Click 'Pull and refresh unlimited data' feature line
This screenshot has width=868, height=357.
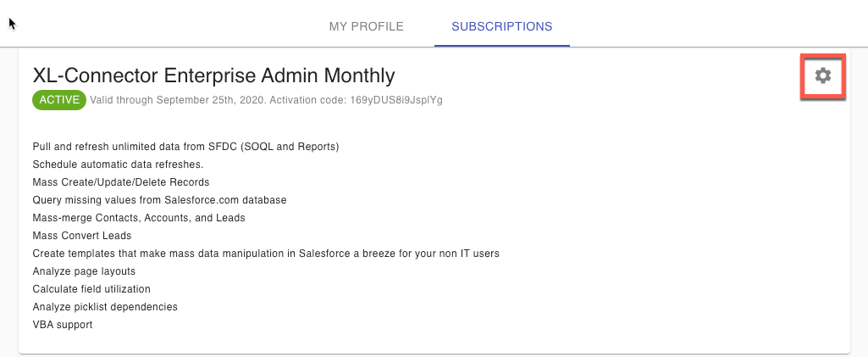(135, 147)
